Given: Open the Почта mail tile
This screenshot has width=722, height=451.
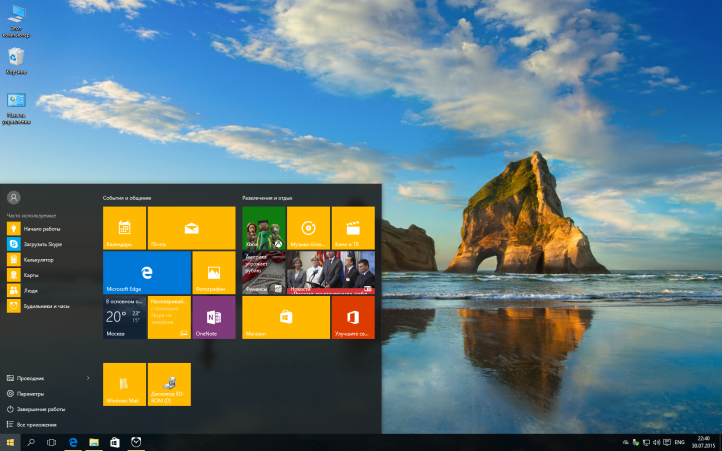Looking at the screenshot, I should pyautogui.click(x=192, y=228).
